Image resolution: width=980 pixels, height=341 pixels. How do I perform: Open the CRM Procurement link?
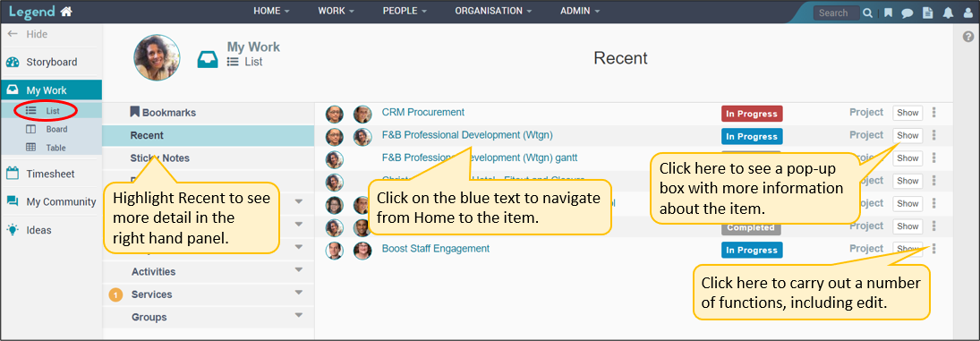coord(423,113)
